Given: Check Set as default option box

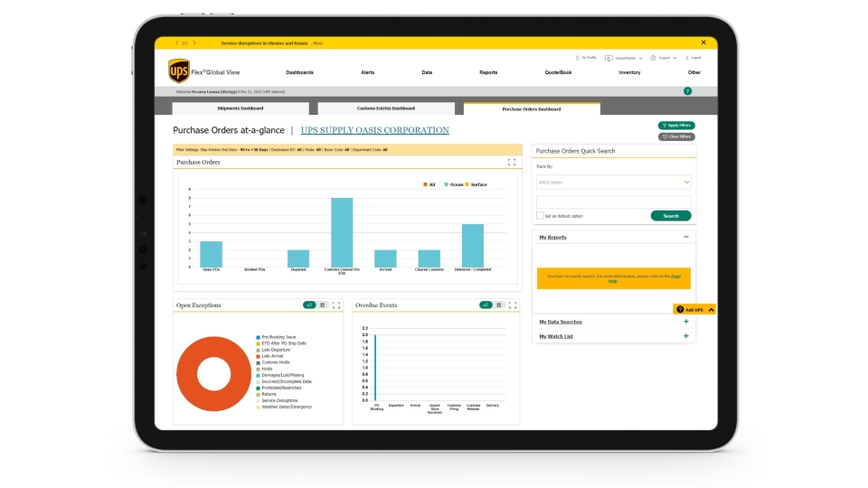Looking at the screenshot, I should (540, 216).
